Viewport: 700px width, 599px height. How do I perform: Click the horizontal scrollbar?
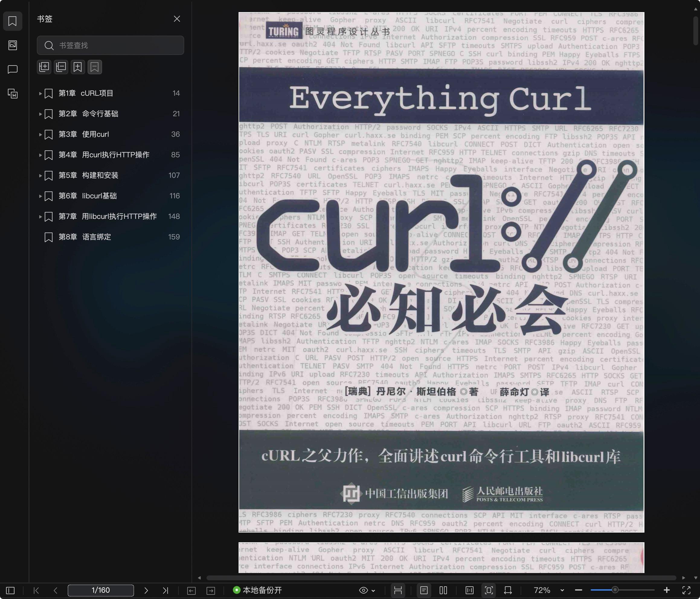pyautogui.click(x=441, y=578)
